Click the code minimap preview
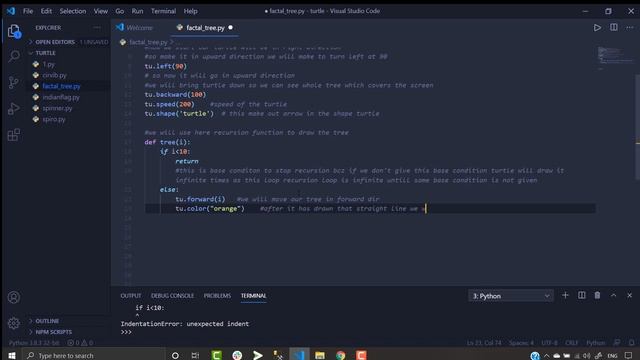This screenshot has width=640, height=360. [616, 57]
